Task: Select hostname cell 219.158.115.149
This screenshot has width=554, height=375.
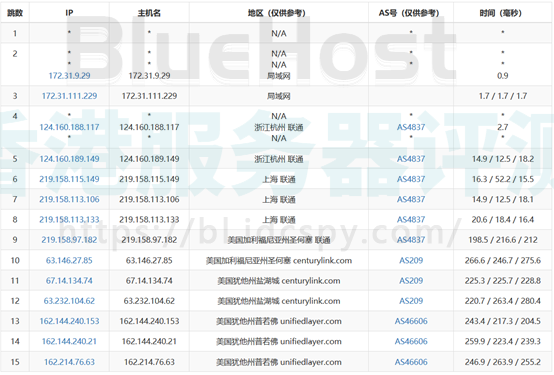Action: [149, 179]
